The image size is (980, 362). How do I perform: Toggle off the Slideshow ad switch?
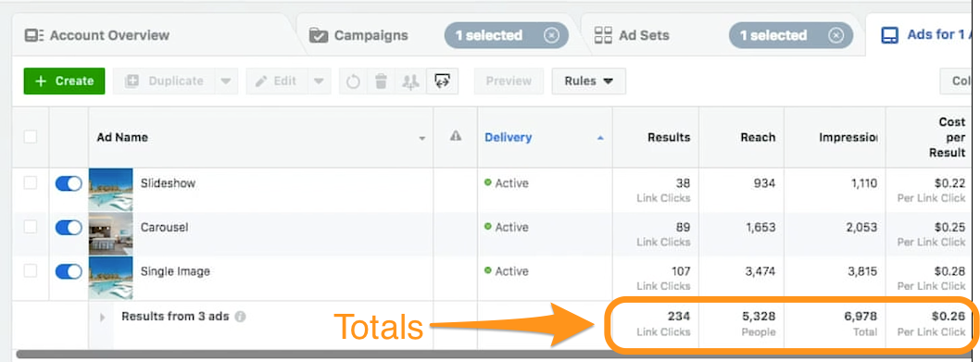69,183
